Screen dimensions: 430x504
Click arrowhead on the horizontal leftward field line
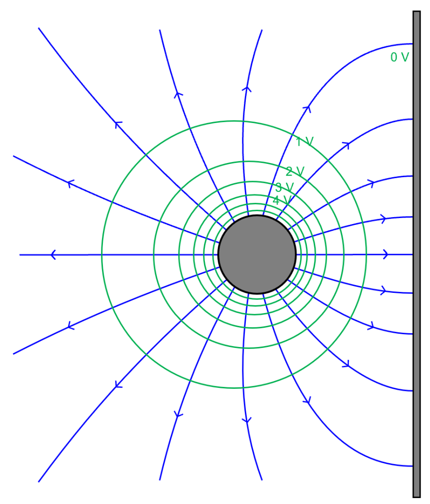tap(53, 254)
